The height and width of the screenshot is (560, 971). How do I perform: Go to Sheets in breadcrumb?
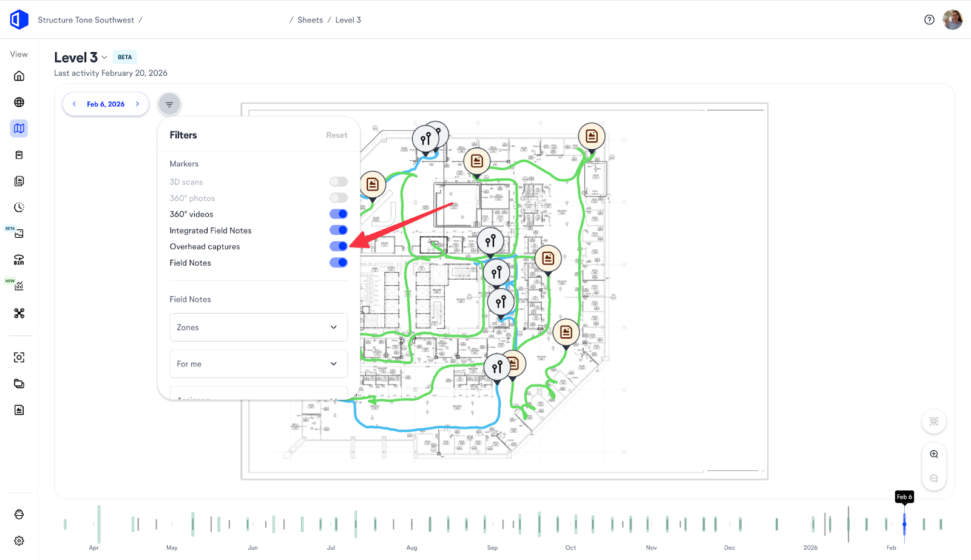coord(310,20)
